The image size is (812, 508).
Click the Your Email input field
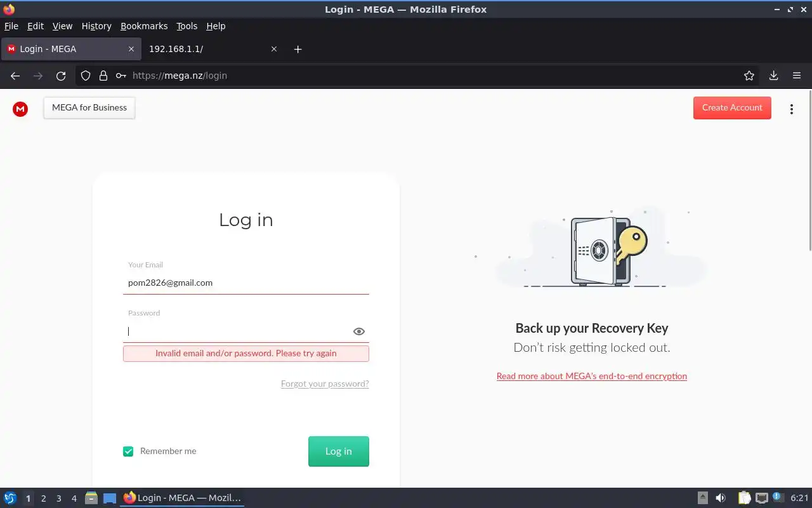pos(246,283)
